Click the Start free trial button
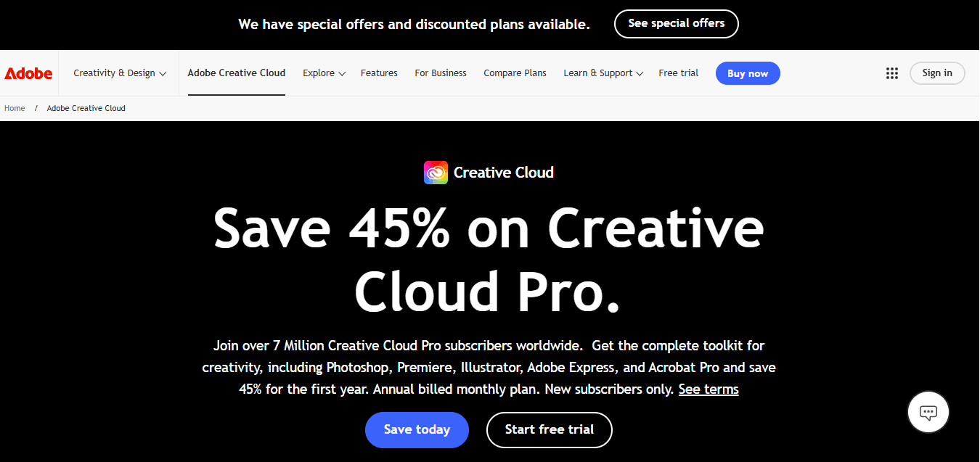This screenshot has height=462, width=980. point(549,429)
